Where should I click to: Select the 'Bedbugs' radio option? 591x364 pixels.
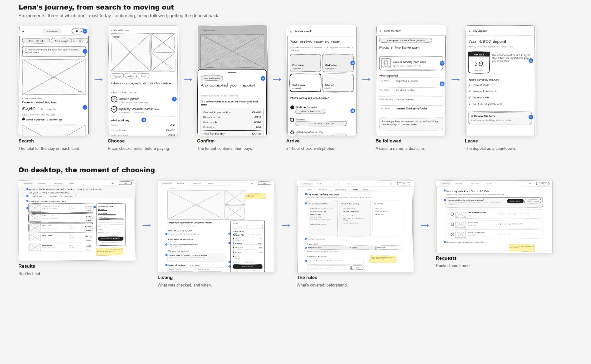[292, 120]
